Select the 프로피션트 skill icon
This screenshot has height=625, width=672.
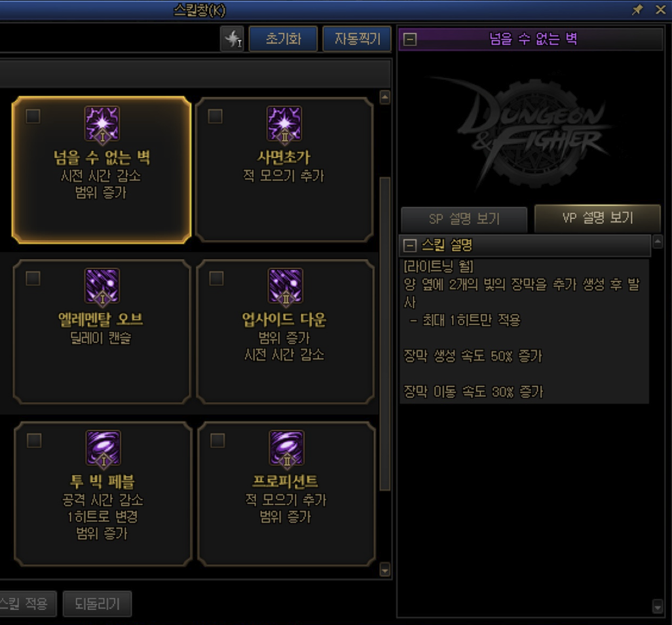(287, 448)
